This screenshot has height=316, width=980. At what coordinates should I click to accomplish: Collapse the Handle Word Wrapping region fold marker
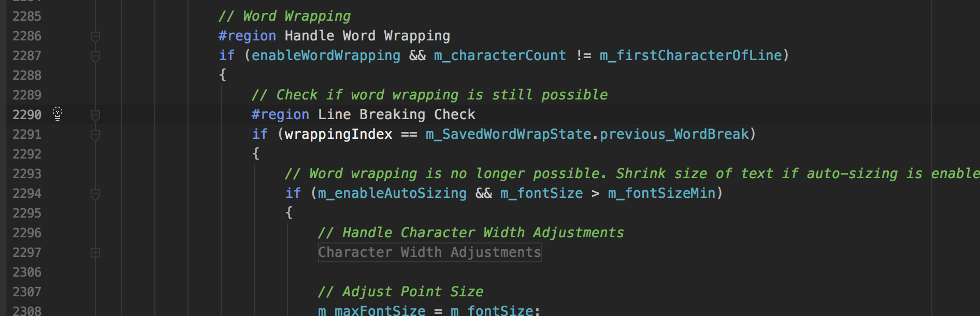(95, 36)
